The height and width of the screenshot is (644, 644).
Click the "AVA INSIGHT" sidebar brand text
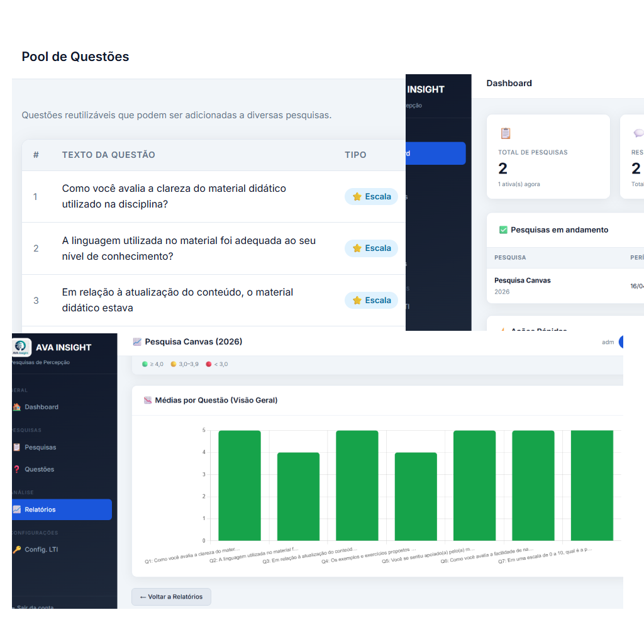(64, 347)
